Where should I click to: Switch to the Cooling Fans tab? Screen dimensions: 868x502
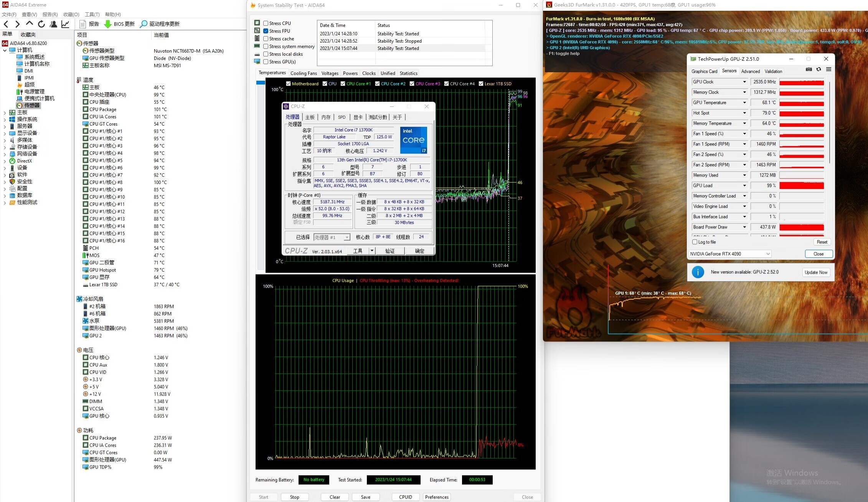pos(304,73)
